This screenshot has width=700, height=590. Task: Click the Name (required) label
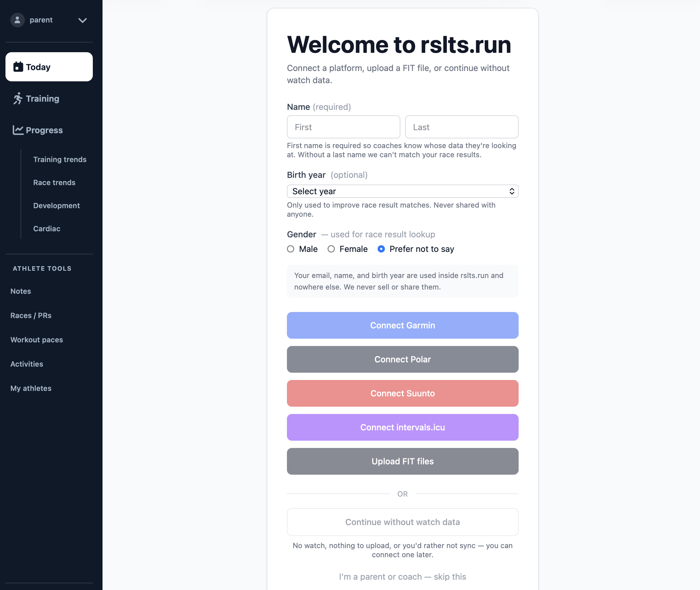319,107
